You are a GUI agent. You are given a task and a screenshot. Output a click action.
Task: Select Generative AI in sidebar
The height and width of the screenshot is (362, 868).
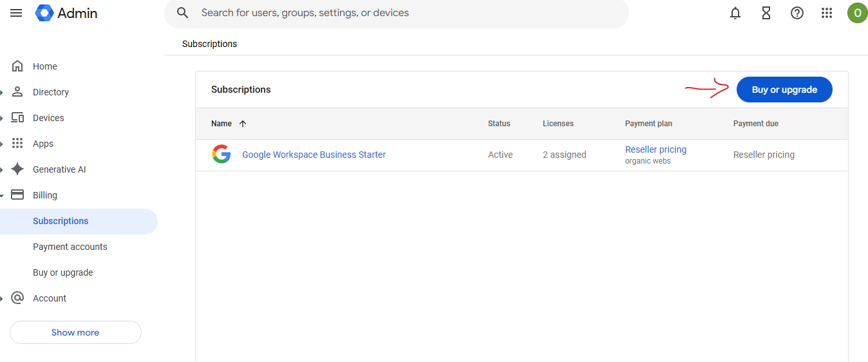(59, 169)
